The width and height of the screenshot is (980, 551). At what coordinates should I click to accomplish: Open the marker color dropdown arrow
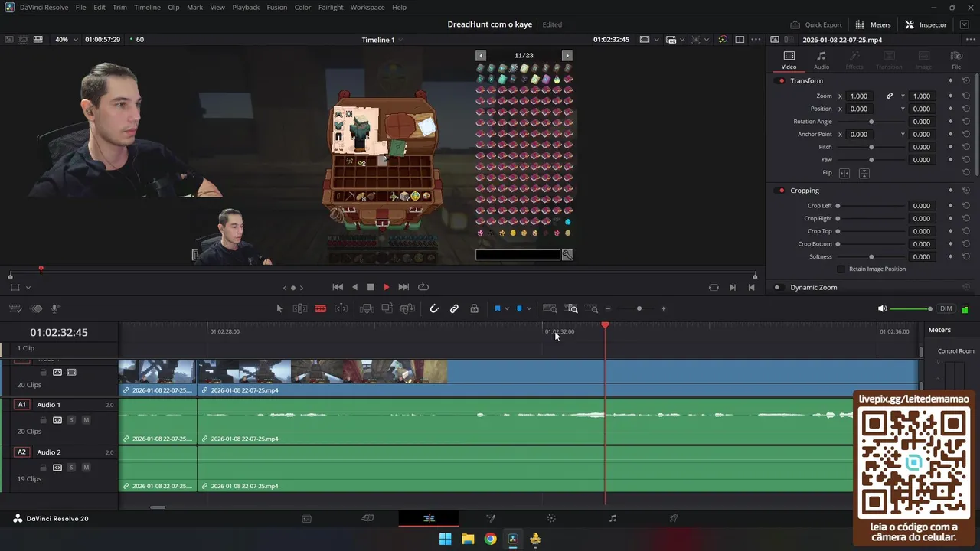click(x=529, y=309)
